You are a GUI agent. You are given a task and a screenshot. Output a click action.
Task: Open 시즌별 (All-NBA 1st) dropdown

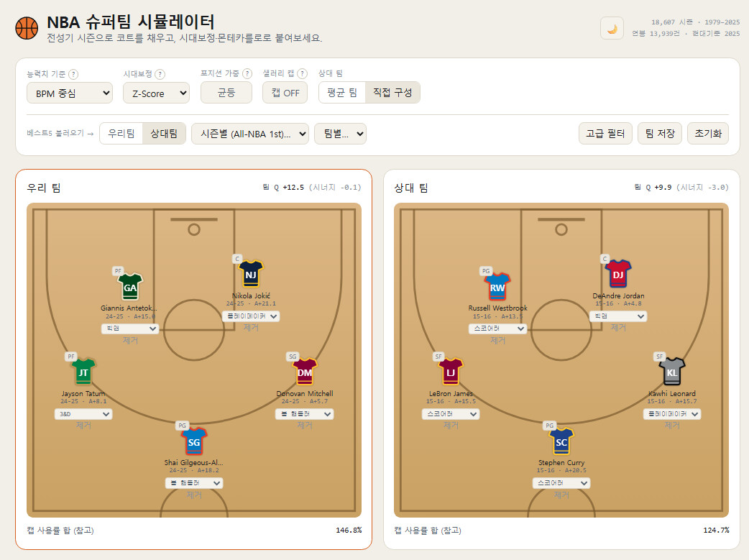[x=250, y=134]
